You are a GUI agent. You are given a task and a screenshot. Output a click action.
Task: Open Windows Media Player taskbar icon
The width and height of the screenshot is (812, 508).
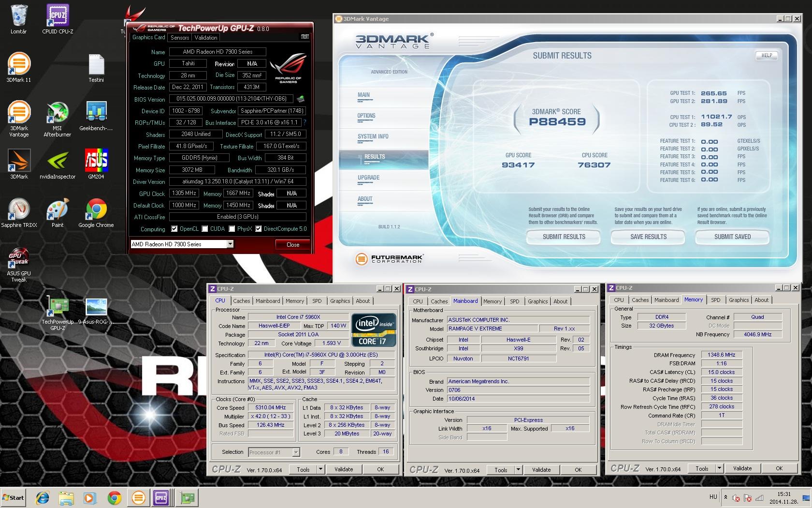90,497
